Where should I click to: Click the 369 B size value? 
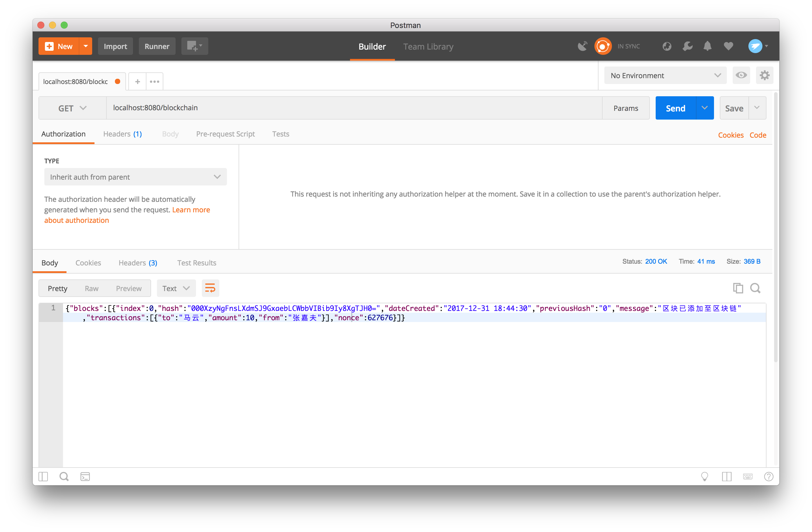point(752,261)
